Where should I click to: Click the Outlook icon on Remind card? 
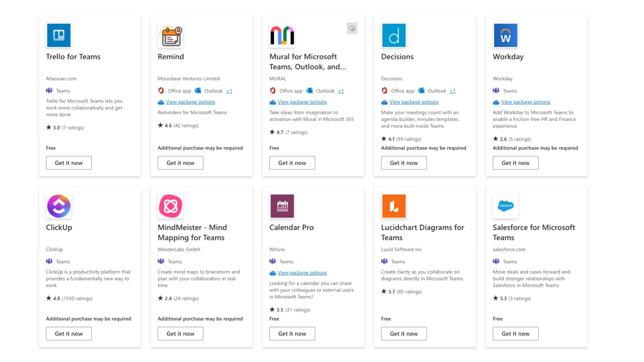click(198, 90)
